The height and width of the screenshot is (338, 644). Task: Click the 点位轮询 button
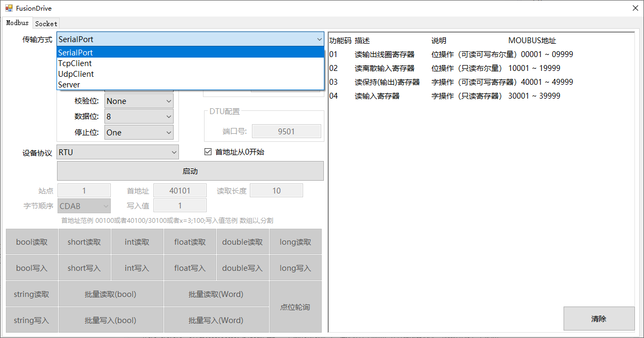pos(295,307)
